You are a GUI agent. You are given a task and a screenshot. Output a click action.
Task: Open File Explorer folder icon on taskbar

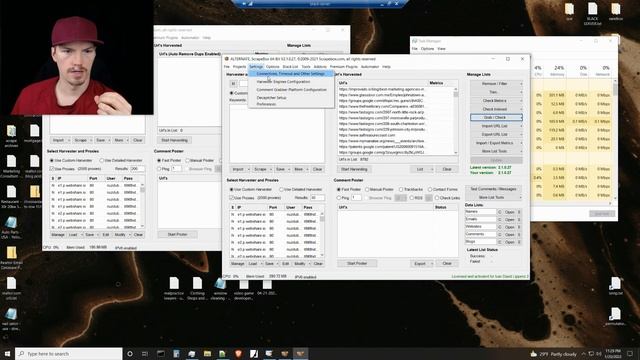pos(207,353)
